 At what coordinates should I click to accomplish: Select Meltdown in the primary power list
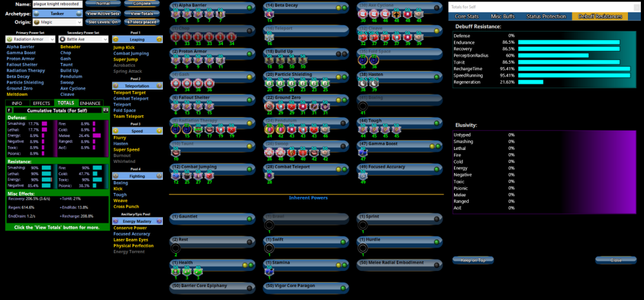(17, 95)
